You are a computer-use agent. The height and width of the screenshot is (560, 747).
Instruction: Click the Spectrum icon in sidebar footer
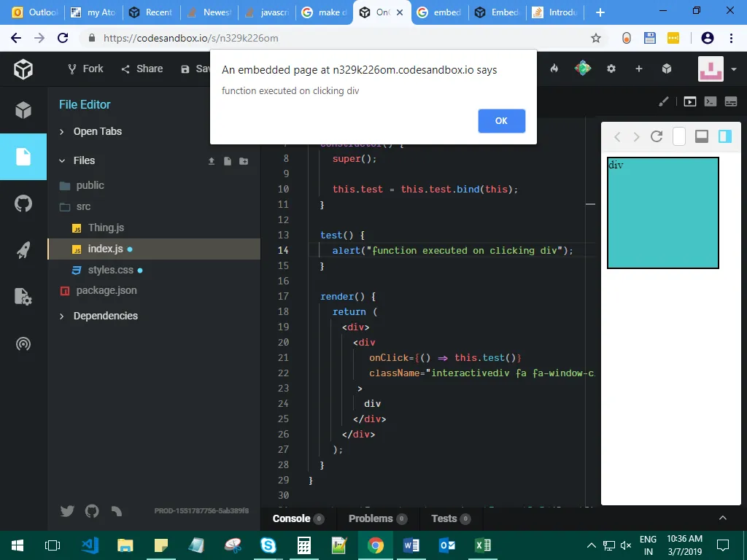[x=117, y=511]
